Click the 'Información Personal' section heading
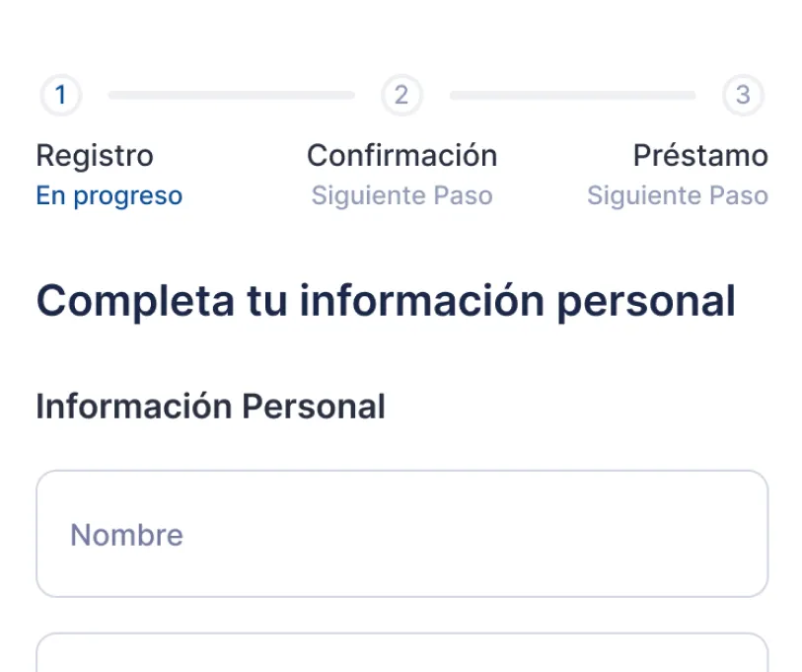 210,406
